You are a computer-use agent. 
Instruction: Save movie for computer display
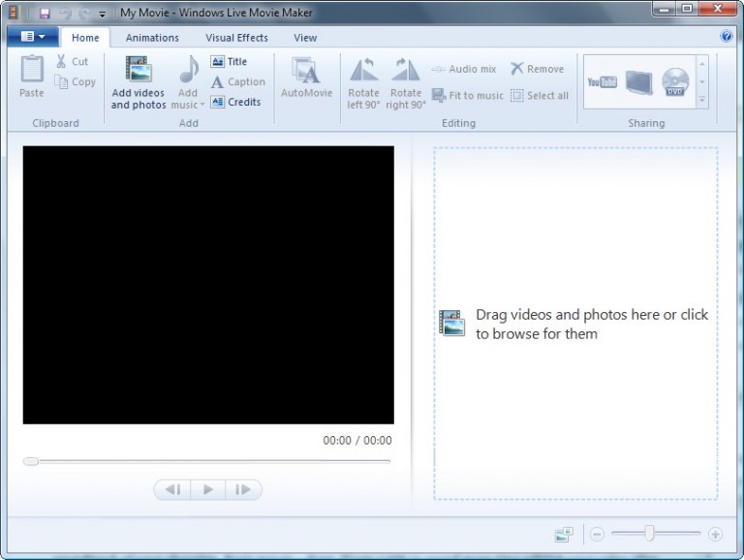click(x=638, y=81)
